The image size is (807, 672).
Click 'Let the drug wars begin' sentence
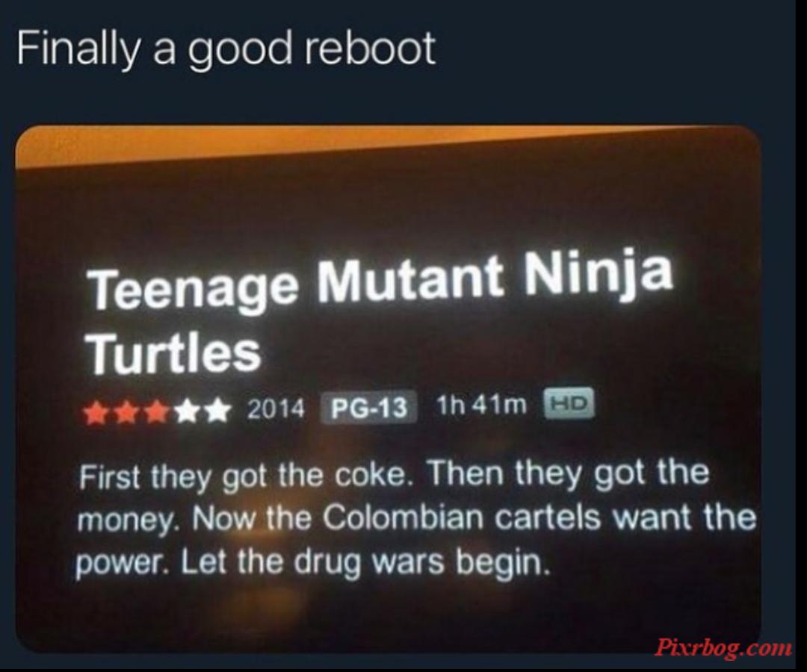[x=361, y=563]
